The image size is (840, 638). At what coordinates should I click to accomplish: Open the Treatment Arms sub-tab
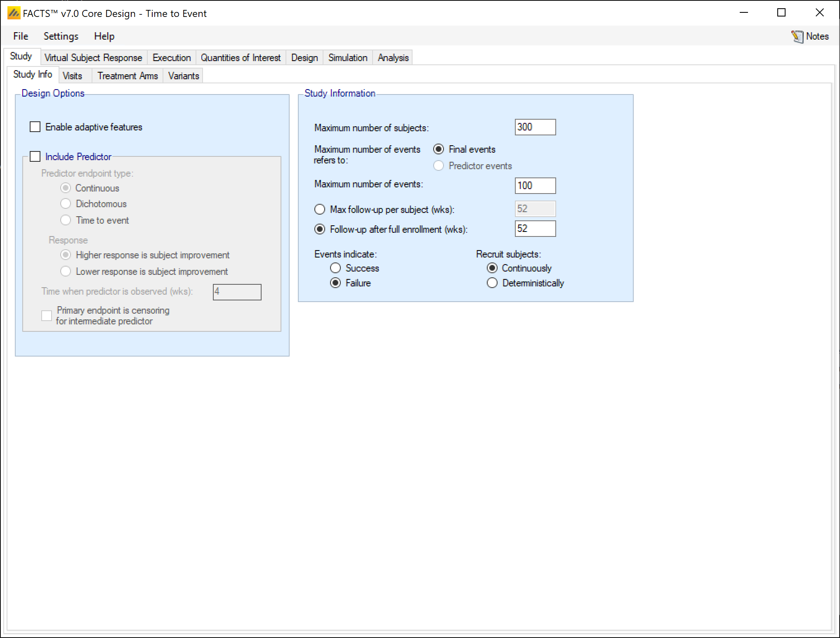[127, 76]
